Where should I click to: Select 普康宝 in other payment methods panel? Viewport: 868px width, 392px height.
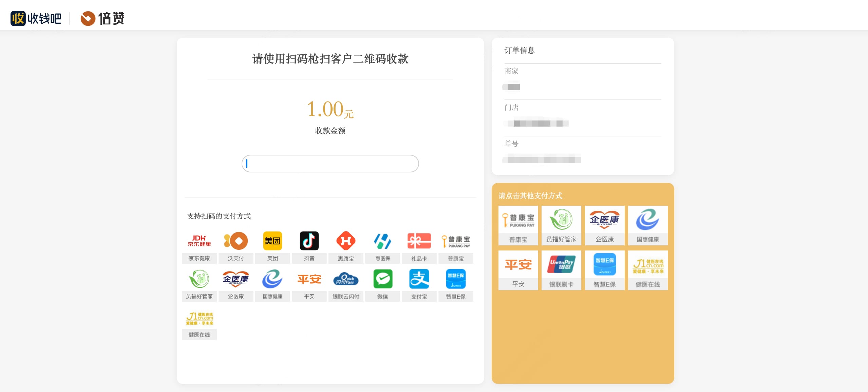click(518, 225)
